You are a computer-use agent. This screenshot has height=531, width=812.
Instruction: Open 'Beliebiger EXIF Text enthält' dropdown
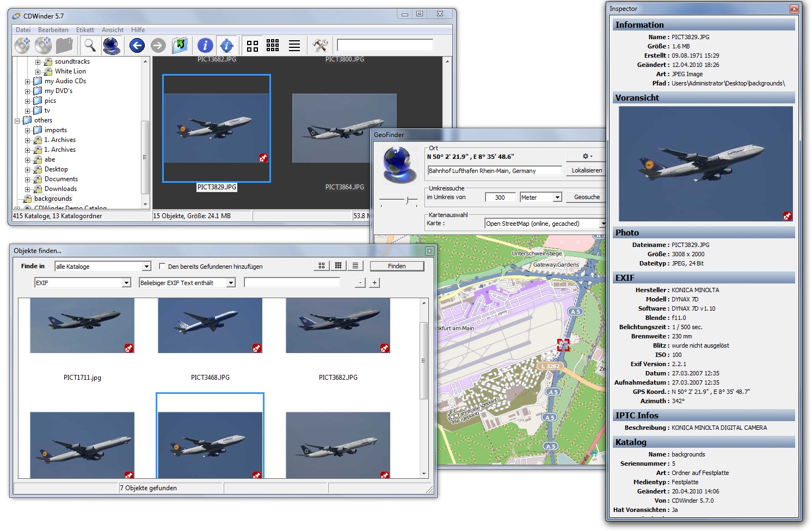pyautogui.click(x=231, y=282)
